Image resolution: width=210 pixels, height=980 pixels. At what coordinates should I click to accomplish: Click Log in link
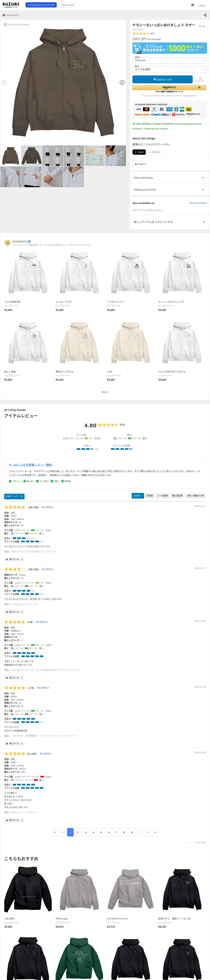pyautogui.click(x=202, y=5)
